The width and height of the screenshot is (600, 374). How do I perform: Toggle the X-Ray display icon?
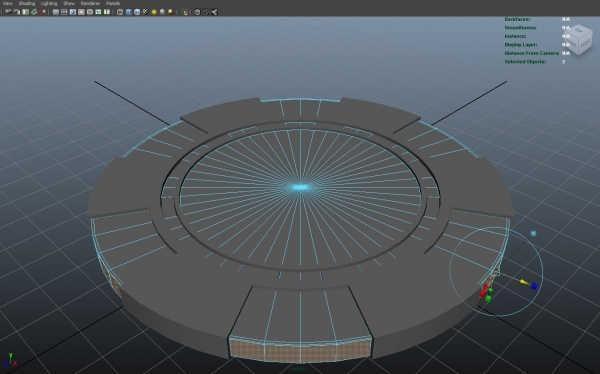point(197,12)
